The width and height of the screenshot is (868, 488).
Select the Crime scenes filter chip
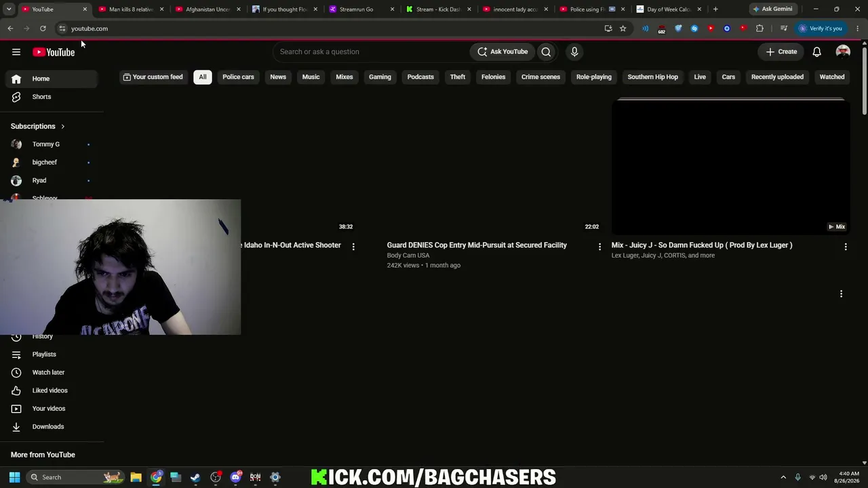[x=540, y=77]
